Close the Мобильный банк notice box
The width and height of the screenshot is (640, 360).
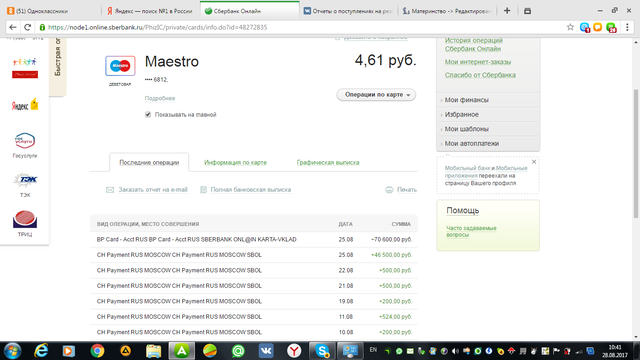coord(534,162)
